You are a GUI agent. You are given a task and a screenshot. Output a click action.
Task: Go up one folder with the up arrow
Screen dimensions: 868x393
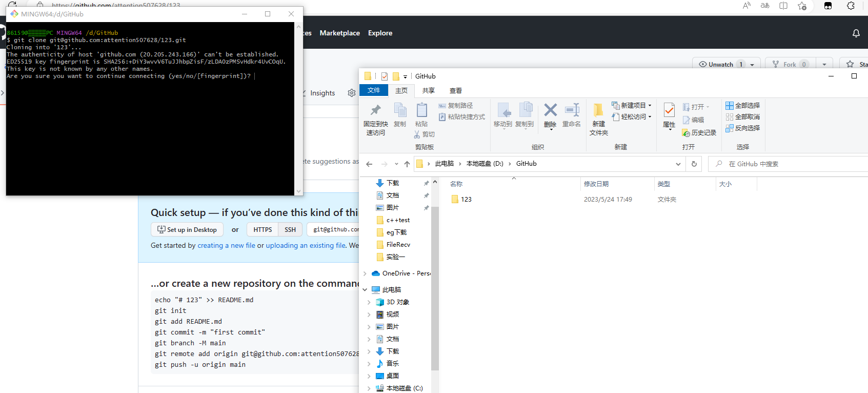tap(407, 164)
